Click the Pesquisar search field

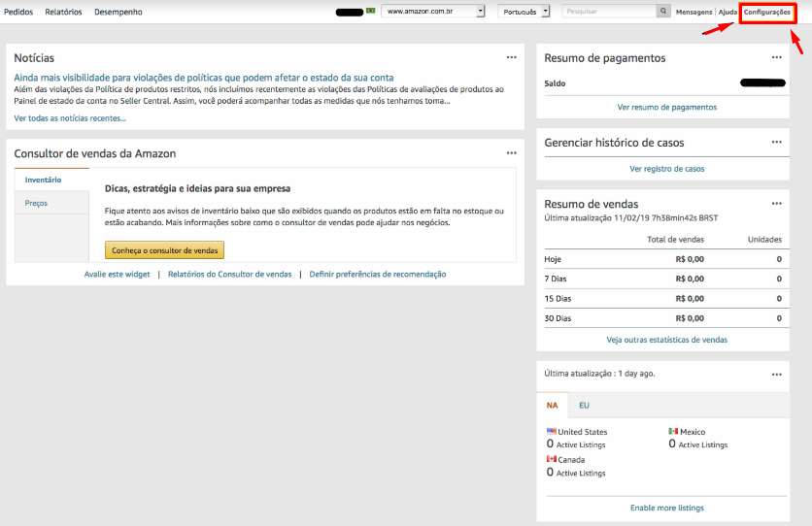[610, 11]
